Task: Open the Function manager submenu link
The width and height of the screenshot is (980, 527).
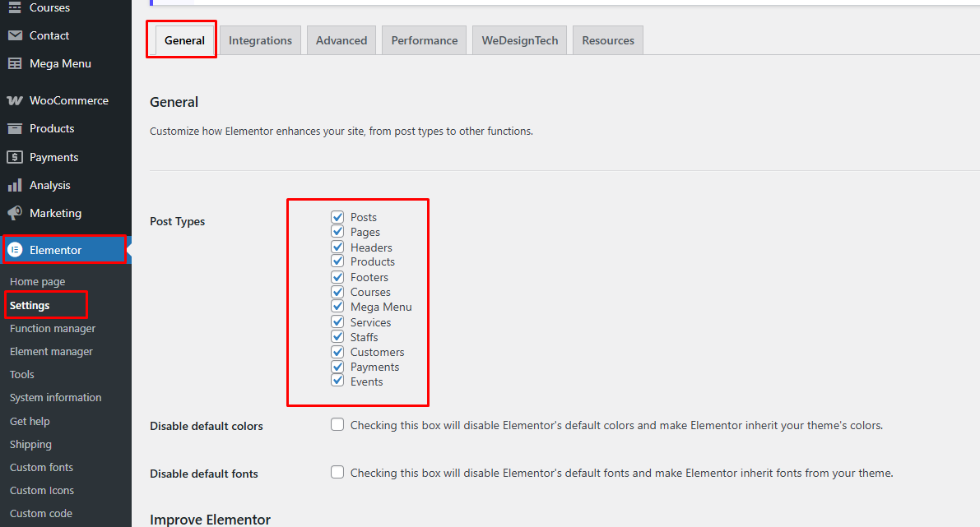Action: (x=53, y=328)
